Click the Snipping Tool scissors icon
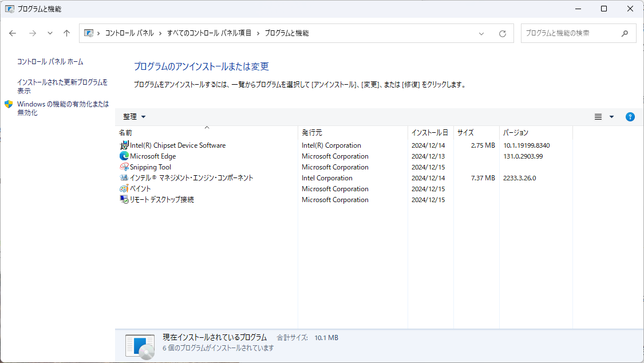Image resolution: width=644 pixels, height=363 pixels. [x=124, y=167]
